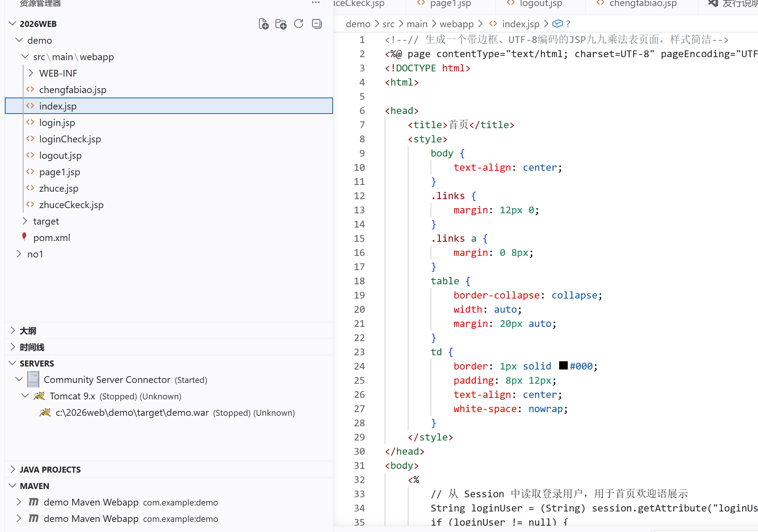
Task: Click the zhuceCkeck.jsp file icon in tree
Action: (x=30, y=205)
